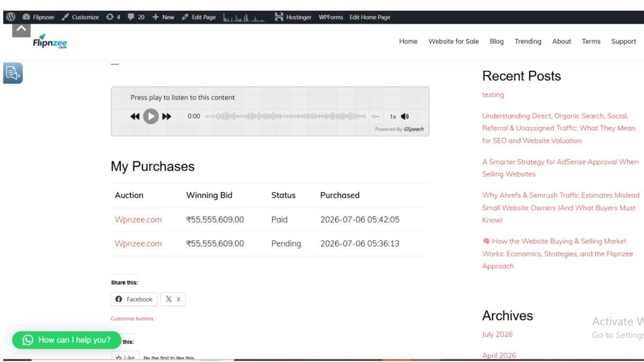
Task: Click the Winning Bid column header
Action: click(209, 195)
